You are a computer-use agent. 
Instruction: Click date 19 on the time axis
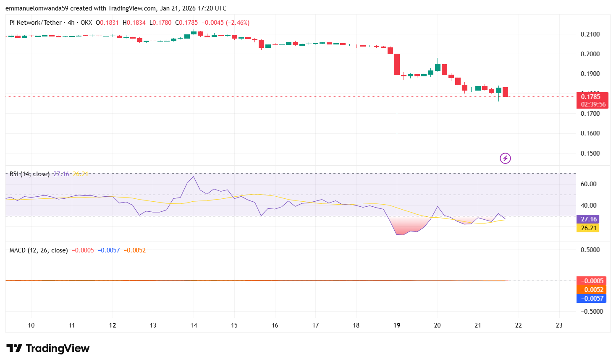(397, 325)
